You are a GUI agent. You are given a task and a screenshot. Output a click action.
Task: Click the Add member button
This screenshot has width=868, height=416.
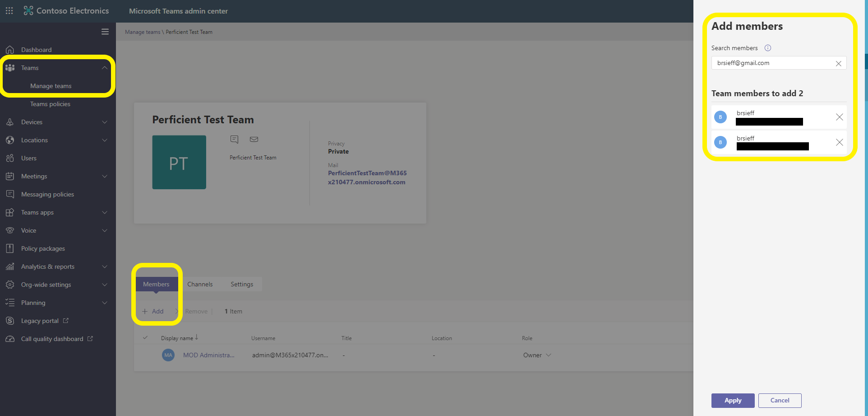point(153,311)
